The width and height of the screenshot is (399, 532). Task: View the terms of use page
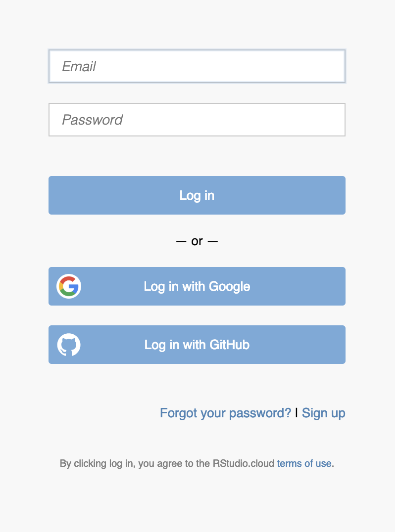[x=304, y=463]
